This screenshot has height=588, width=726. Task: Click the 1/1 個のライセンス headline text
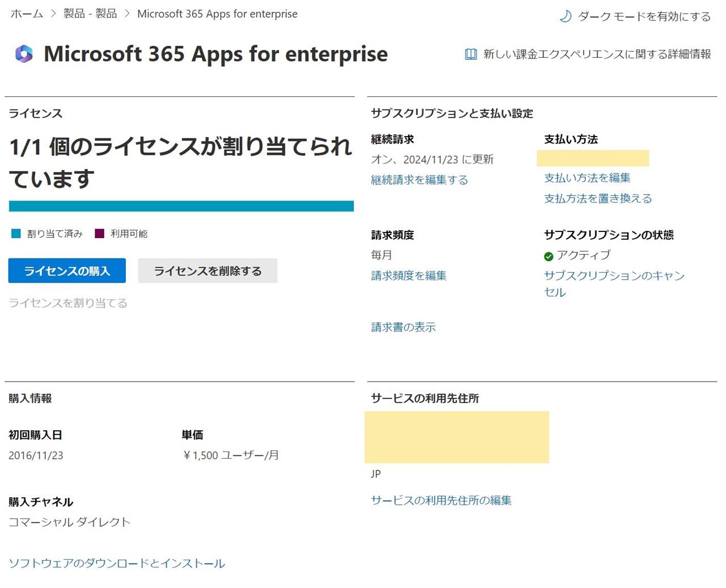point(181,162)
